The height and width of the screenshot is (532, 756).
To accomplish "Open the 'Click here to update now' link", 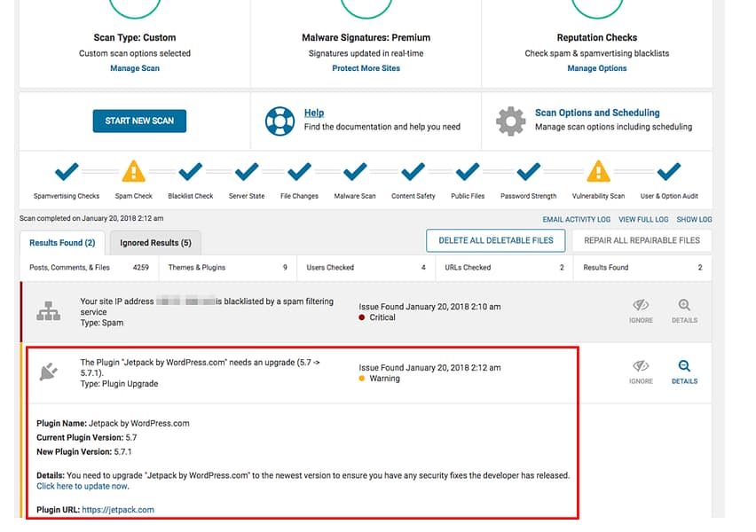I will pyautogui.click(x=81, y=486).
